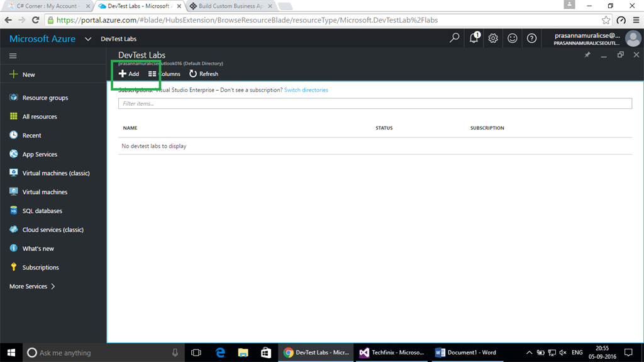The image size is (644, 362).
Task: Click the feedback smiley icon
Action: pos(512,38)
